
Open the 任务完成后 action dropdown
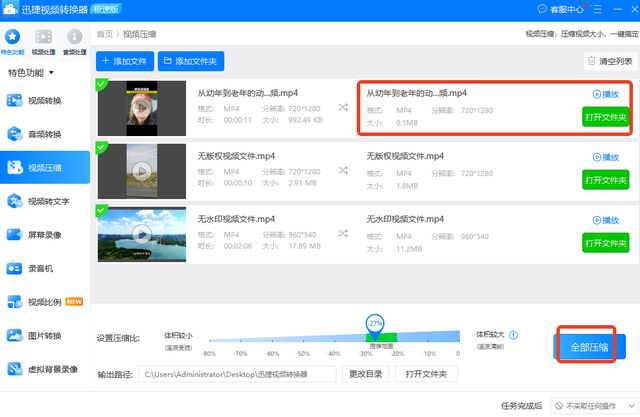coord(594,406)
